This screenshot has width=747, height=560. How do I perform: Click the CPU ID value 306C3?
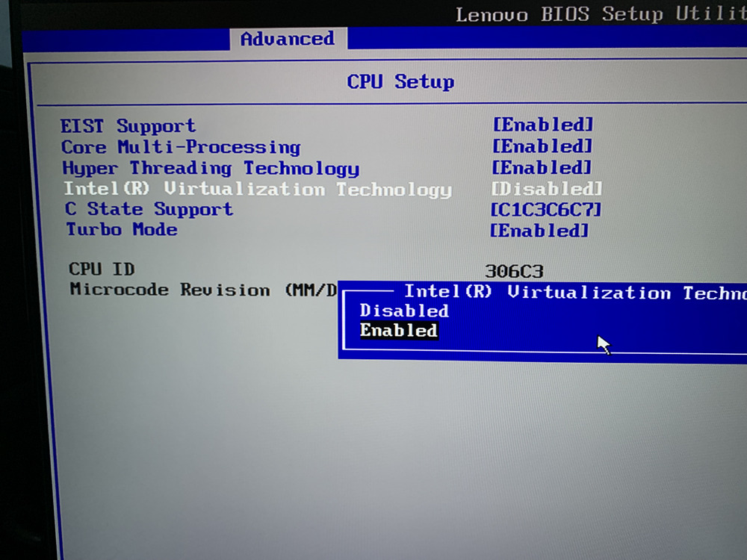[x=514, y=272]
